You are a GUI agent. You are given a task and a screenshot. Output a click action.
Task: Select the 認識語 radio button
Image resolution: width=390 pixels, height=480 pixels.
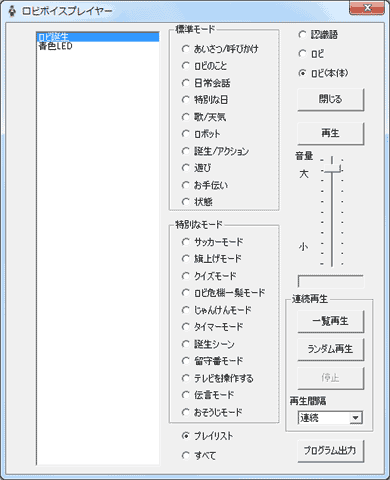coord(302,34)
